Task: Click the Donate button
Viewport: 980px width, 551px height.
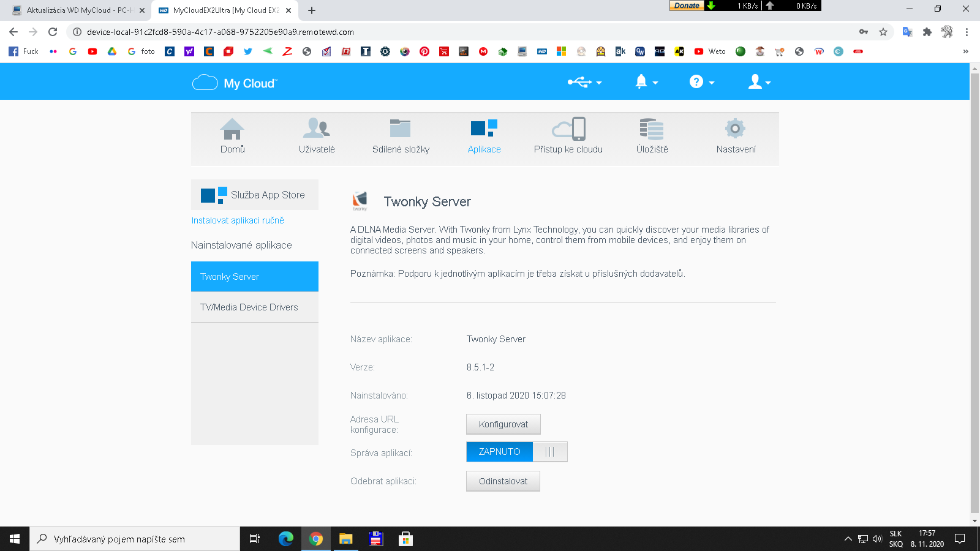Action: pyautogui.click(x=687, y=6)
